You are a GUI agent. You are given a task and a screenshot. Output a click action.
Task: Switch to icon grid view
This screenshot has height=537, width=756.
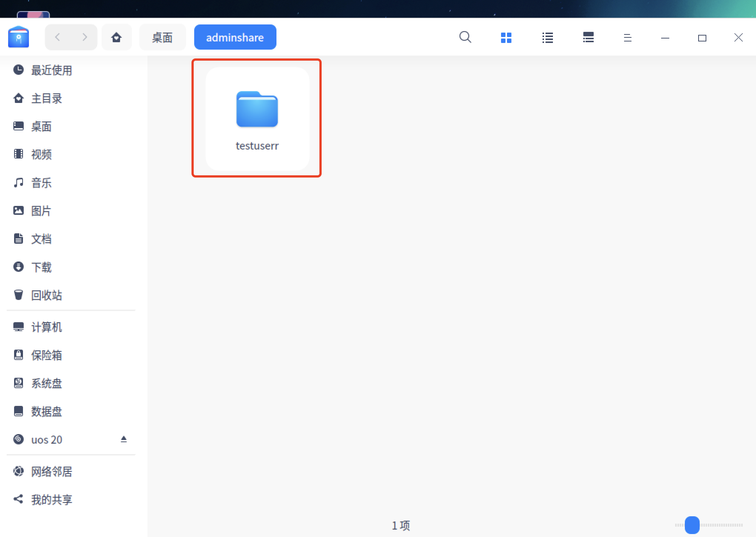pyautogui.click(x=506, y=37)
